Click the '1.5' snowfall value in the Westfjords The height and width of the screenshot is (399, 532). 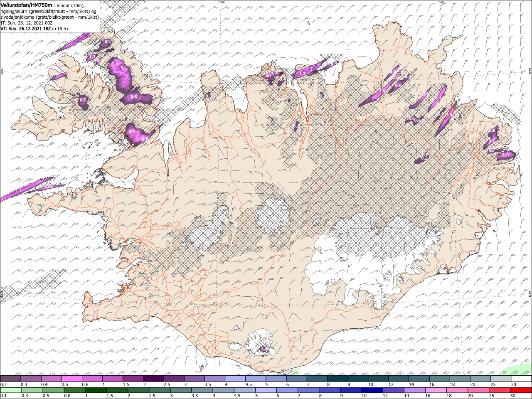(x=120, y=68)
